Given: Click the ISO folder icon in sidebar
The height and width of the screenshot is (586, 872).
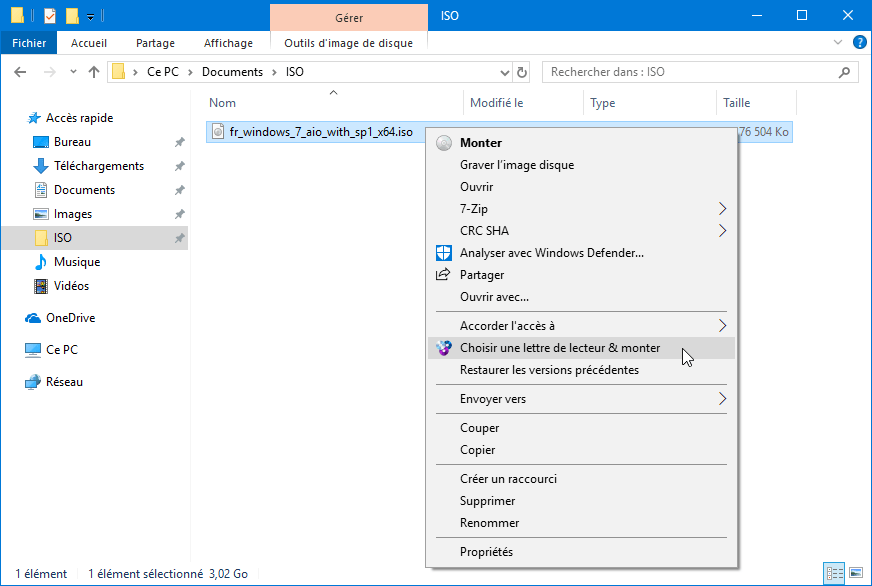Looking at the screenshot, I should (41, 238).
